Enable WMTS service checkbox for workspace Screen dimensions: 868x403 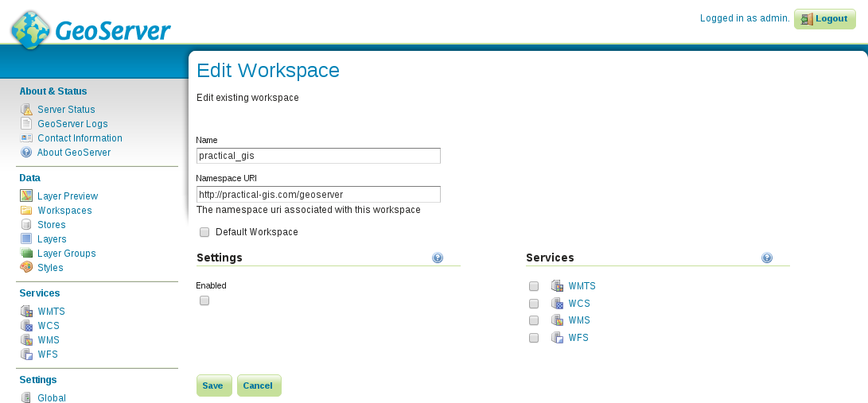click(534, 286)
